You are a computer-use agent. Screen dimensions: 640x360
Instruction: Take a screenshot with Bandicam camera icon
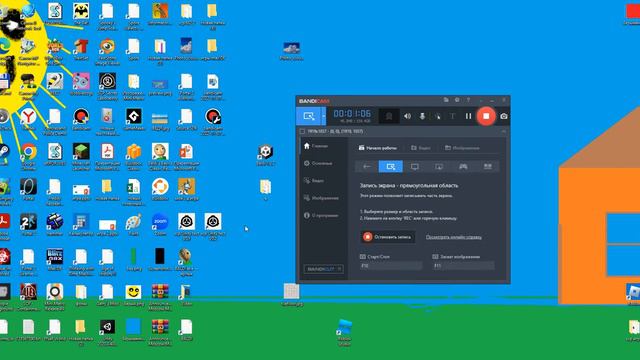click(x=504, y=116)
